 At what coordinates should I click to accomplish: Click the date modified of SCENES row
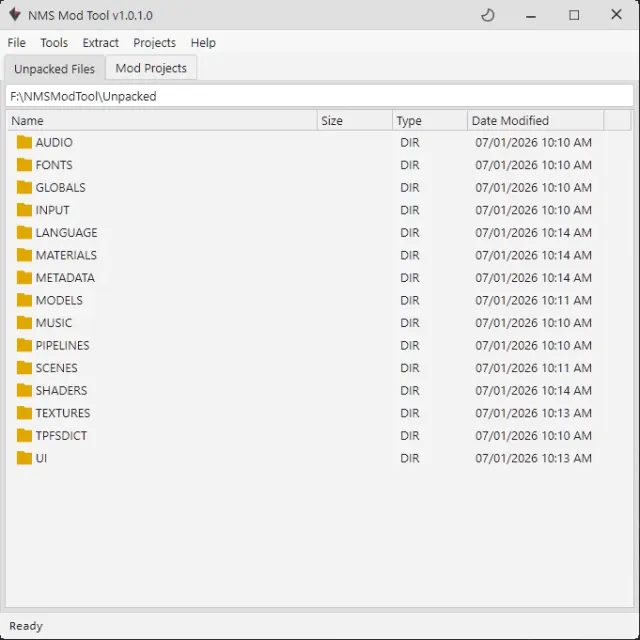[x=533, y=368]
